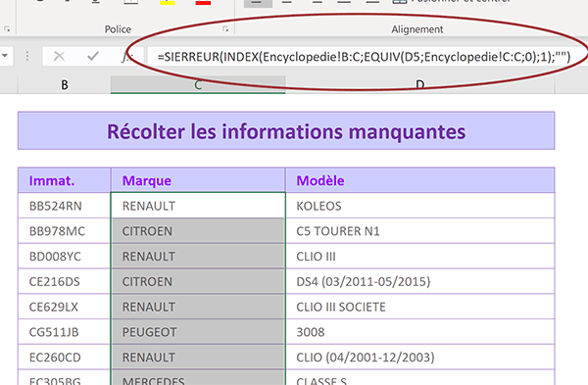Click the Enter checkmark in formula bar
The image size is (588, 385).
[93, 56]
